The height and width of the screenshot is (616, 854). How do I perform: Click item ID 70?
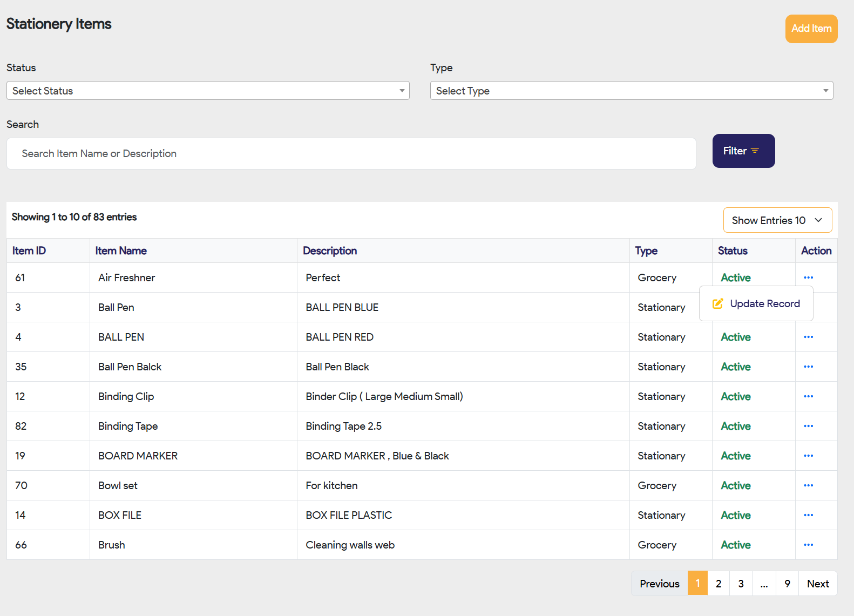click(21, 485)
